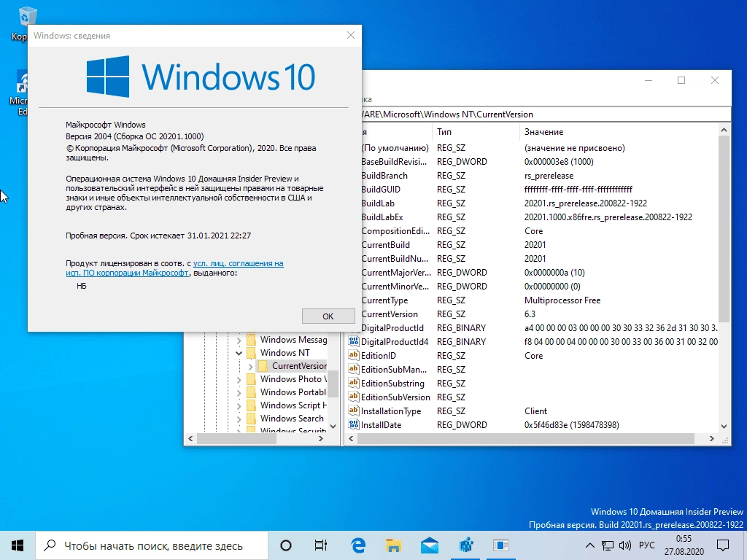This screenshot has width=747, height=560.
Task: Select the CurrentType registry value
Action: point(384,300)
